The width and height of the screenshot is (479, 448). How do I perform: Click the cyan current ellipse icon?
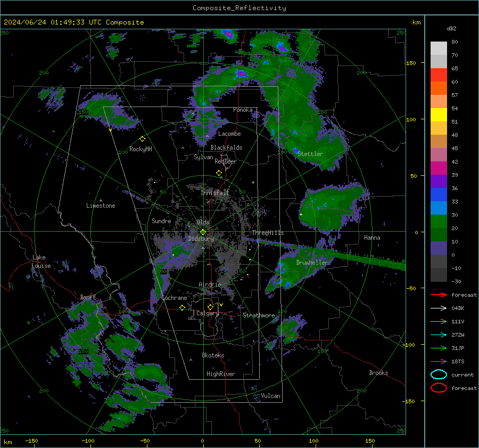pos(439,374)
